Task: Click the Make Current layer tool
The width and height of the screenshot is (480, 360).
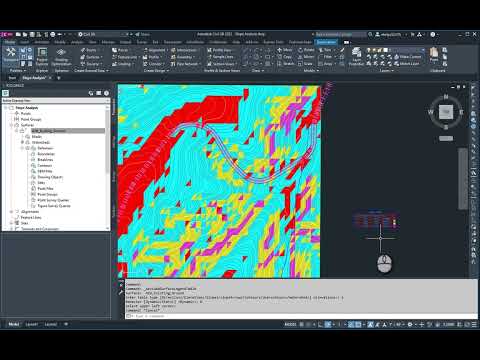Action: pos(407,57)
